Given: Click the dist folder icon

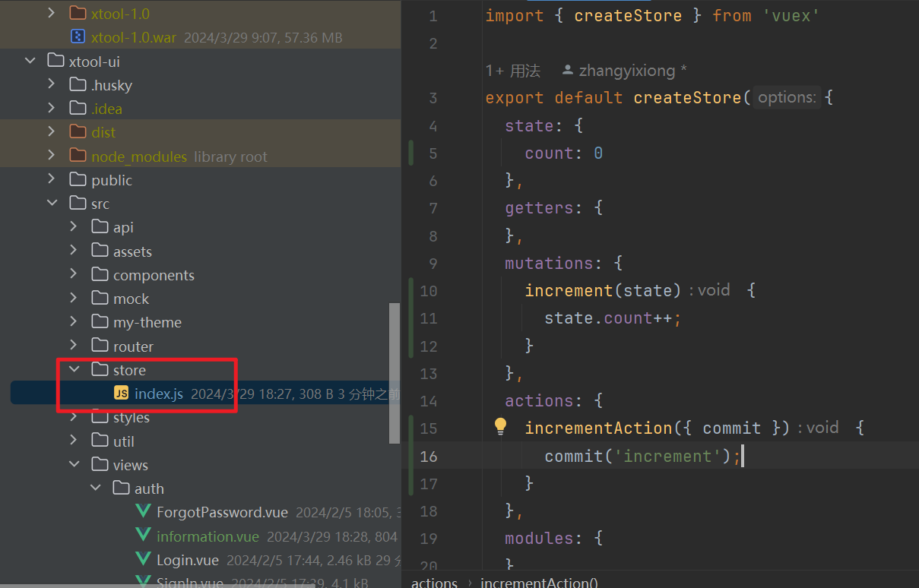Looking at the screenshot, I should [x=78, y=132].
